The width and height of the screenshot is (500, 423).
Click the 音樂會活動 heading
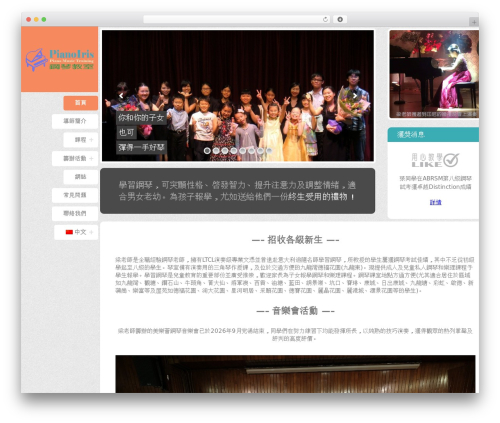[295, 311]
